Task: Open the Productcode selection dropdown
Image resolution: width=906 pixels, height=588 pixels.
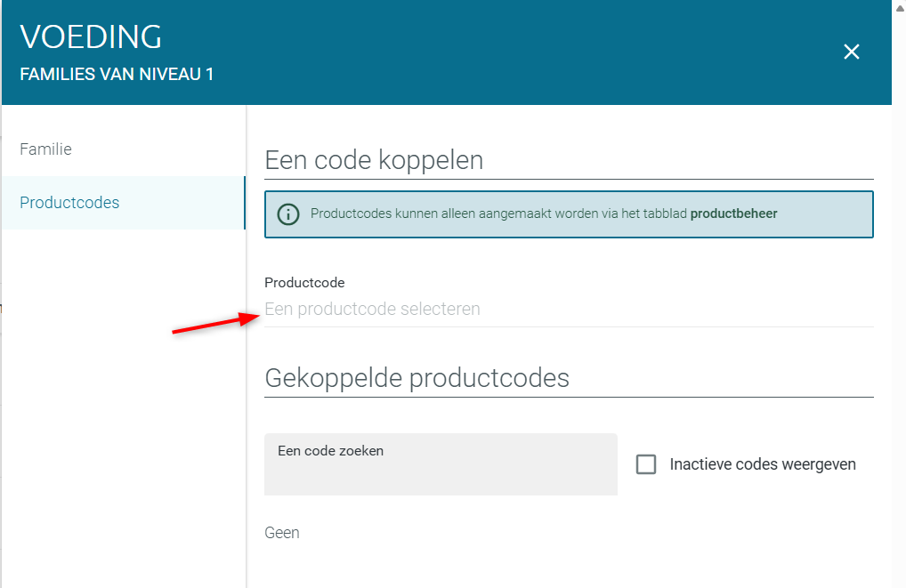Action: pyautogui.click(x=569, y=309)
